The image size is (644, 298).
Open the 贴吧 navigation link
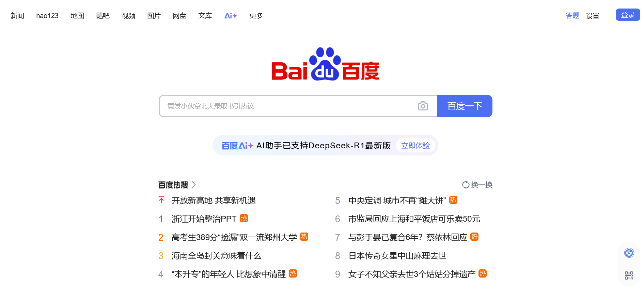click(103, 16)
